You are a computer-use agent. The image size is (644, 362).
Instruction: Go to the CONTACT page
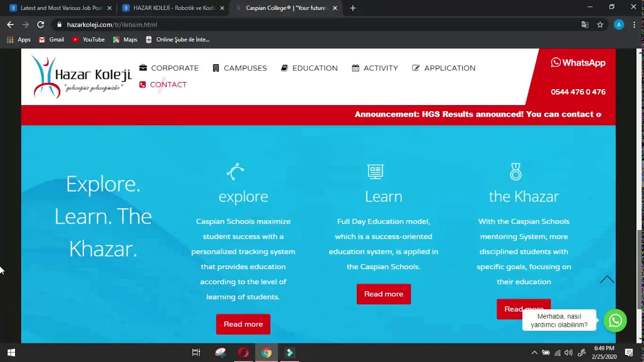[x=163, y=84]
